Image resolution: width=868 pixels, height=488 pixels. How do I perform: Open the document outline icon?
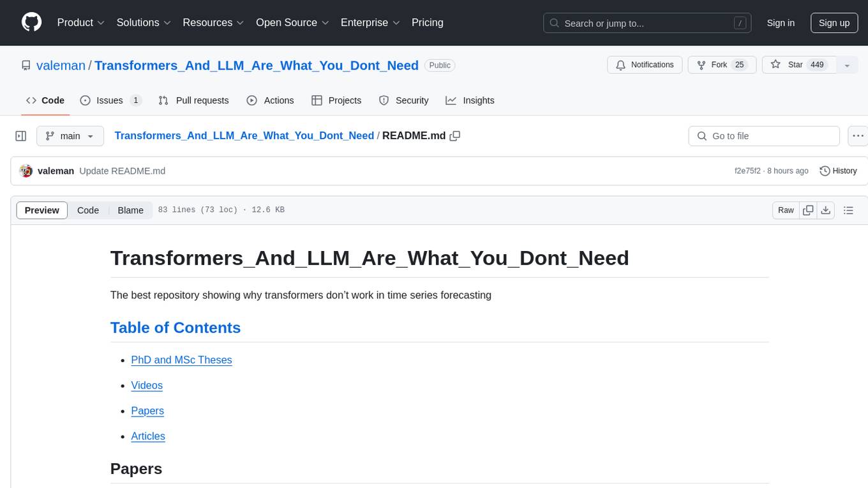pos(848,210)
